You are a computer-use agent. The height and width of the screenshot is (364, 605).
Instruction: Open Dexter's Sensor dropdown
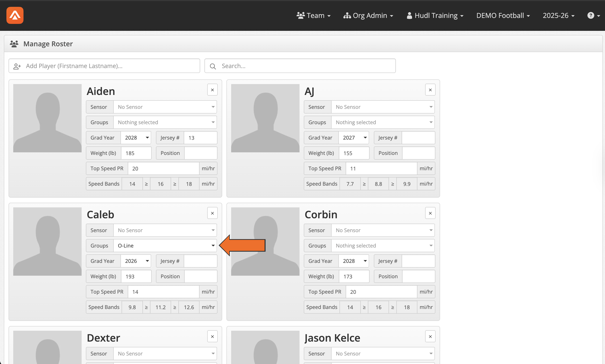pyautogui.click(x=165, y=354)
